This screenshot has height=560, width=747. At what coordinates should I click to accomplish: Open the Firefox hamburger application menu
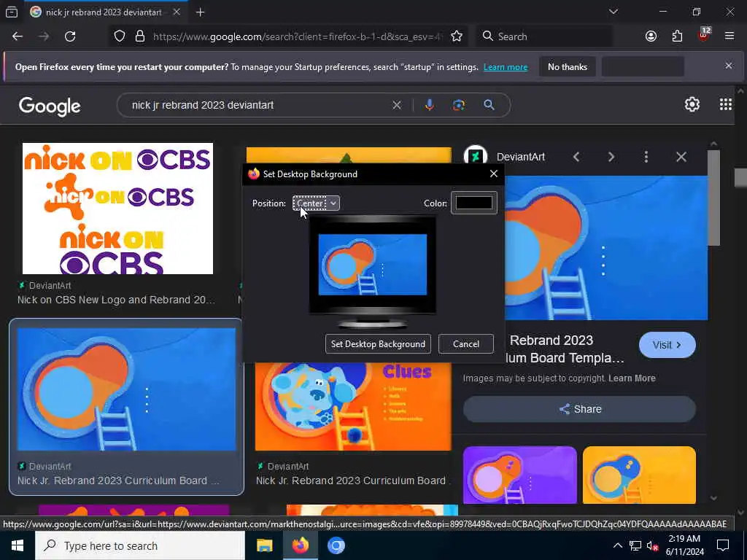(x=729, y=36)
